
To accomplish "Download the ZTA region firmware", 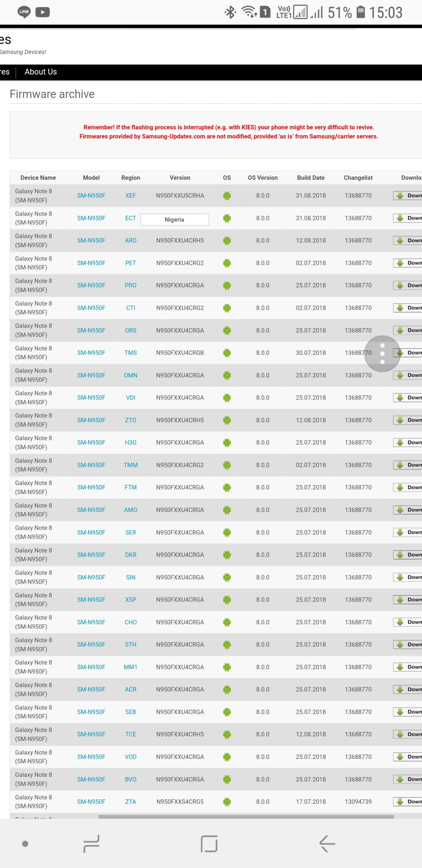I will point(408,802).
